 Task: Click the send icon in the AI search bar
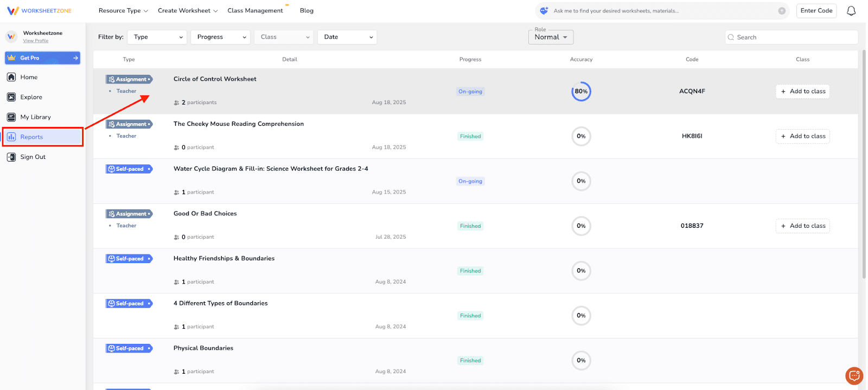point(782,11)
